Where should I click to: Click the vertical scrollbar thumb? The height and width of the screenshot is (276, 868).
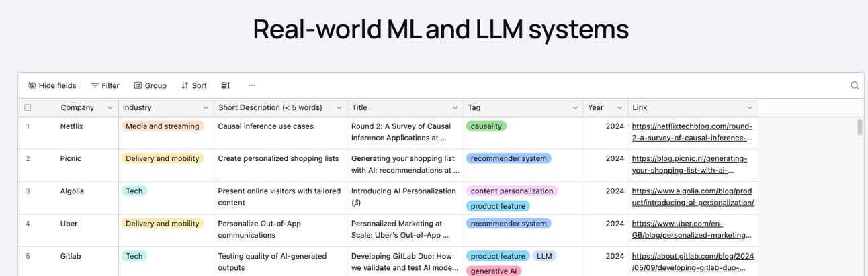pos(859,127)
